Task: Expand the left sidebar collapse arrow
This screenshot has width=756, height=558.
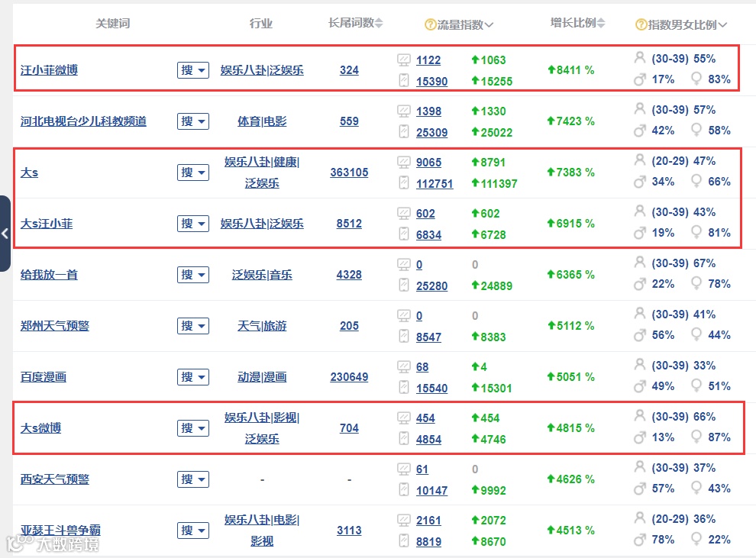Action: tap(5, 234)
